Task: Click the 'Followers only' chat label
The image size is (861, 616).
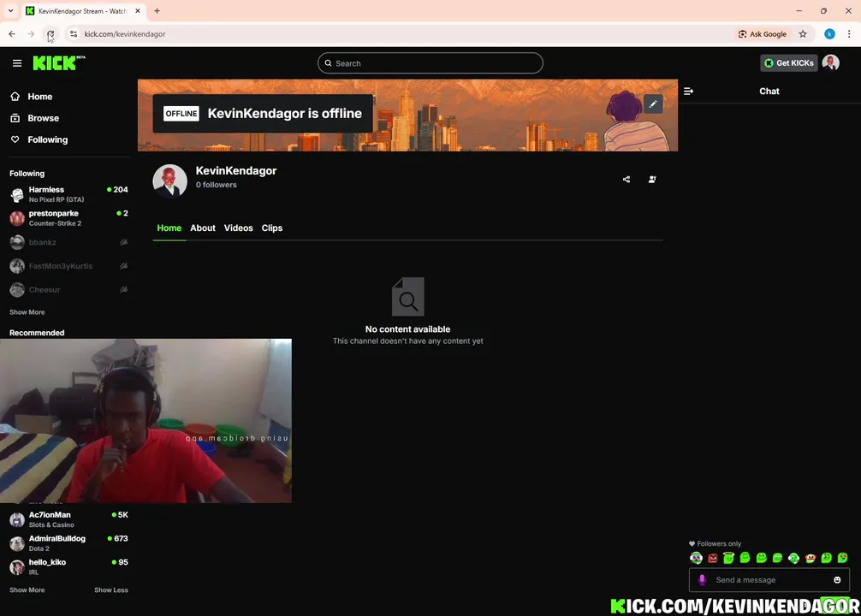Action: pyautogui.click(x=719, y=543)
